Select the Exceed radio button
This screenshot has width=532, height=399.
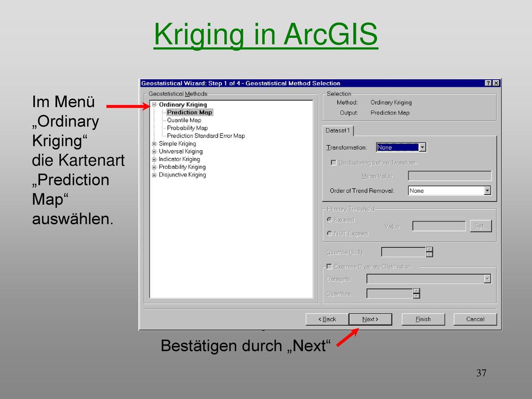[329, 220]
